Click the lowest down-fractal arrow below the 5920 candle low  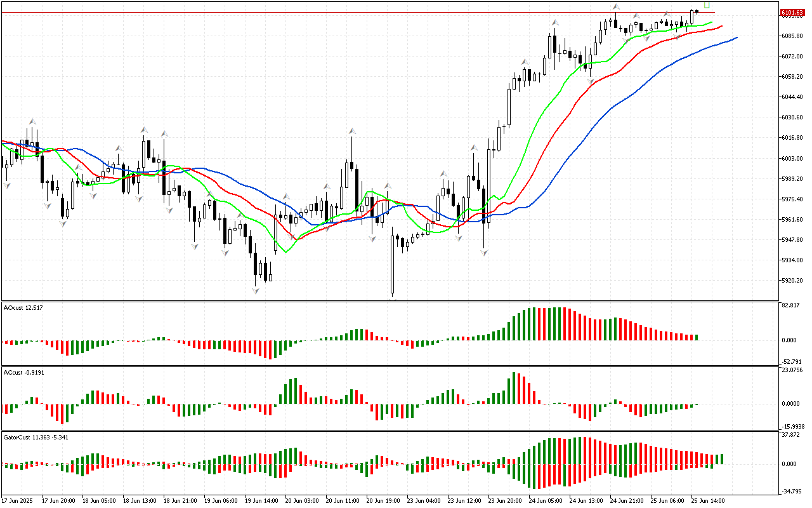(x=256, y=290)
